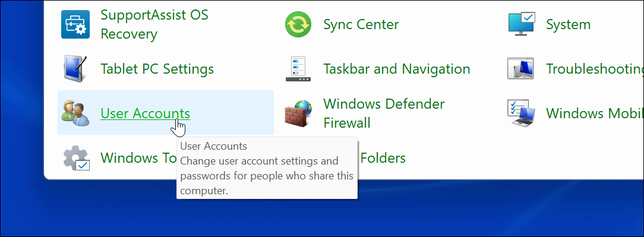Open the Windows Defender Firewall link
644x237 pixels.
tap(384, 113)
